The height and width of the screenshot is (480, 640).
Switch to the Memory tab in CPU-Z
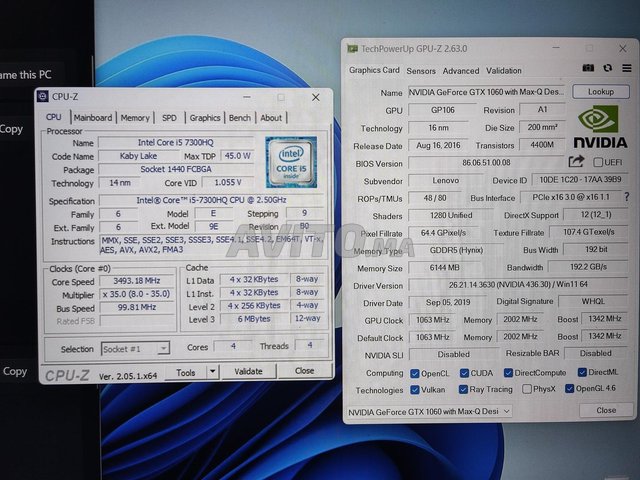click(x=135, y=118)
